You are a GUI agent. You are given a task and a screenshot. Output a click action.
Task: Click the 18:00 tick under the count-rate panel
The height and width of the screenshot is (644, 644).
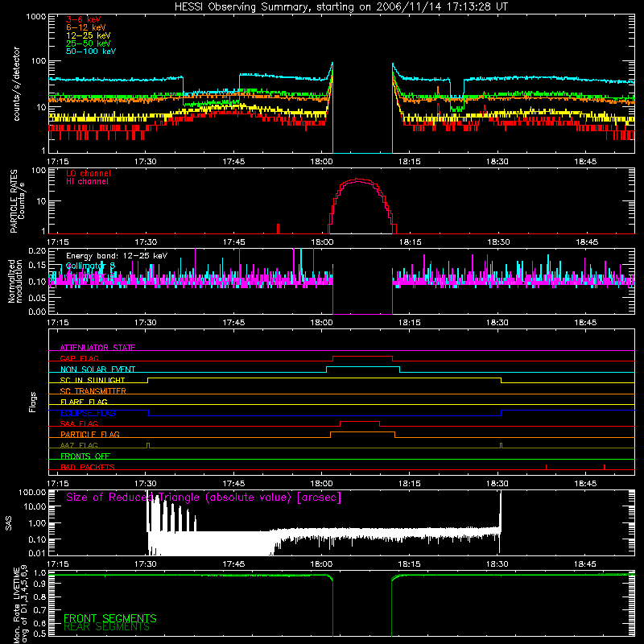tap(321, 162)
